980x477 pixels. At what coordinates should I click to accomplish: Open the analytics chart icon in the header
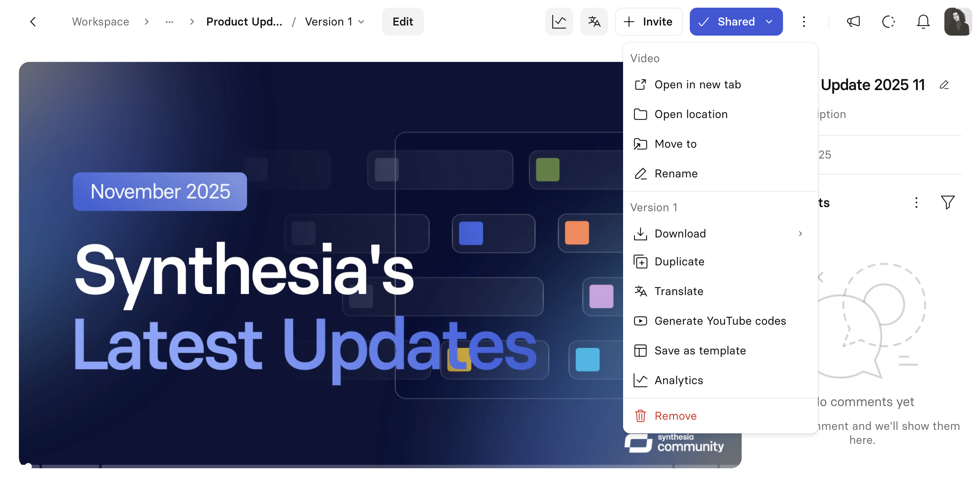tap(559, 22)
